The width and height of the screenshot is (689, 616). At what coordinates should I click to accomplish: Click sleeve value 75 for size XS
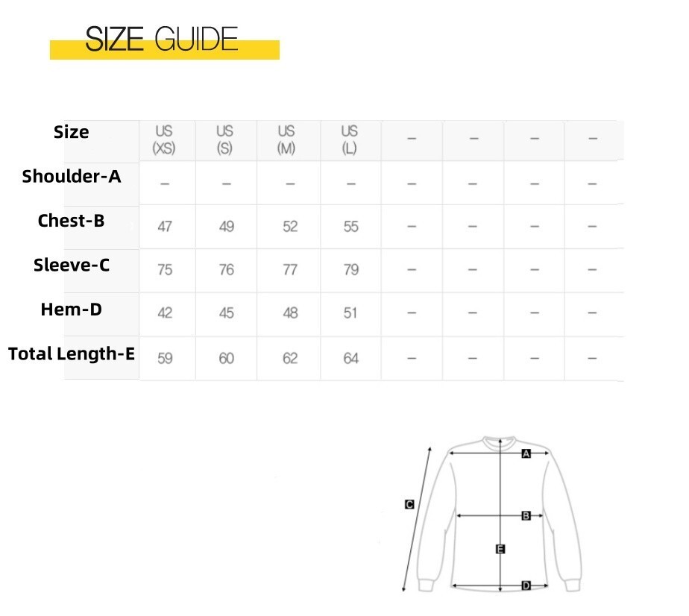coord(165,269)
